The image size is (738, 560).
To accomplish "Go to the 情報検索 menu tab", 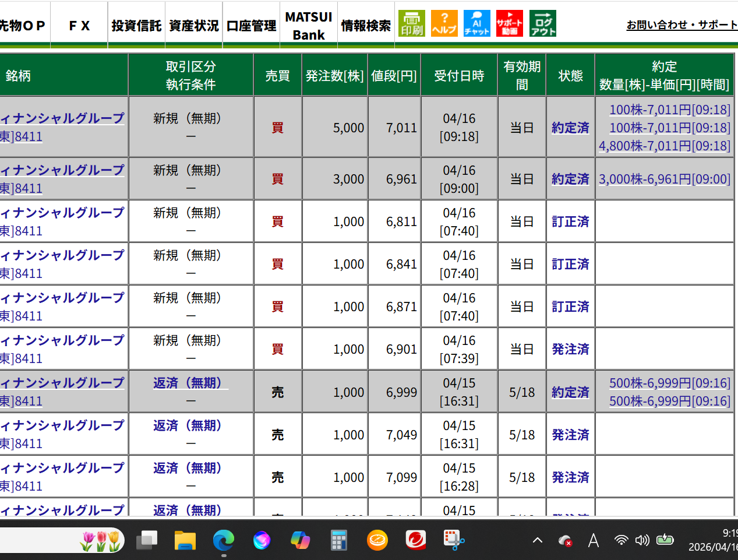I will (366, 26).
